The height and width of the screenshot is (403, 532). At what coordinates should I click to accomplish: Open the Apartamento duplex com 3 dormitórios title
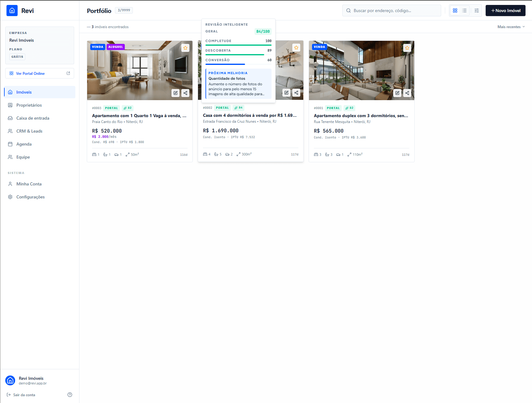point(361,116)
